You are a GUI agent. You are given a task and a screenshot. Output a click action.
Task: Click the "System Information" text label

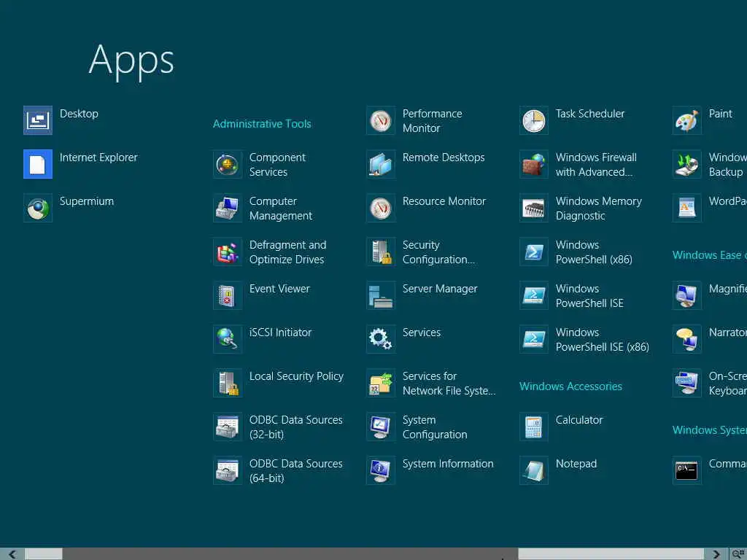tap(448, 463)
